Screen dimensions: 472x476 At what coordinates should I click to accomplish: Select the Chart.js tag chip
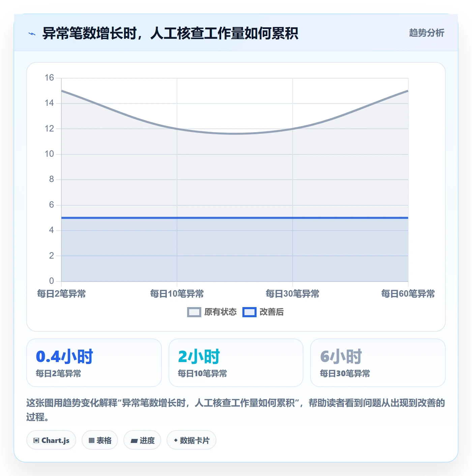coord(51,440)
